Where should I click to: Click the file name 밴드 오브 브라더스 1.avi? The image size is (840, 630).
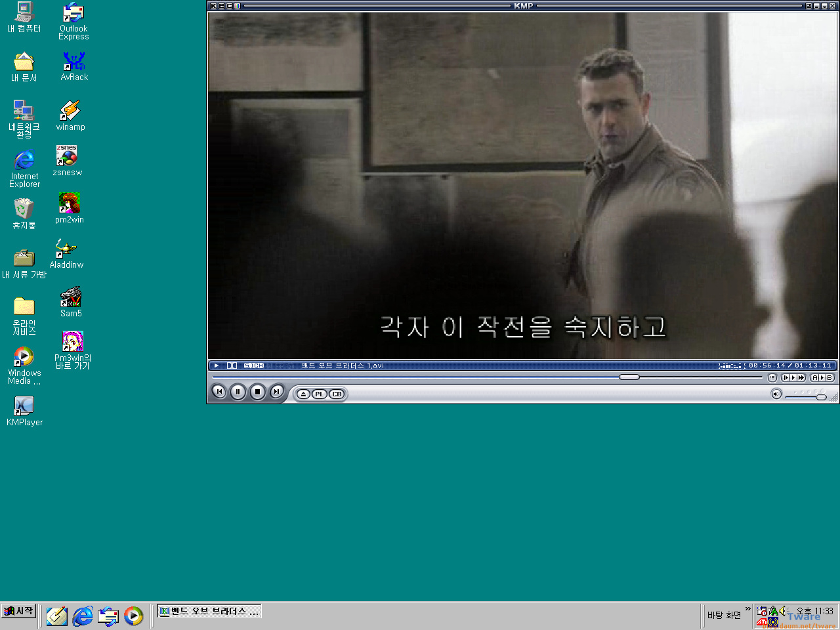click(x=343, y=366)
